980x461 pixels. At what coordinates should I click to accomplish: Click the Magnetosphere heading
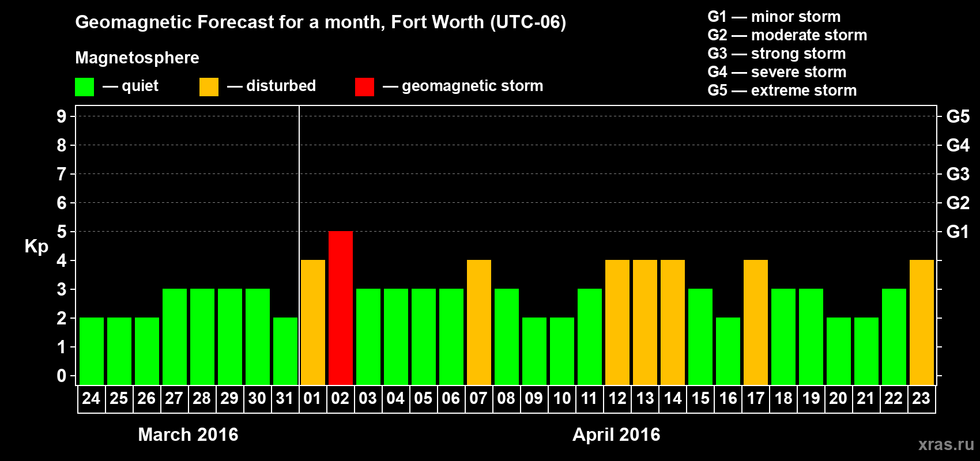tap(137, 58)
